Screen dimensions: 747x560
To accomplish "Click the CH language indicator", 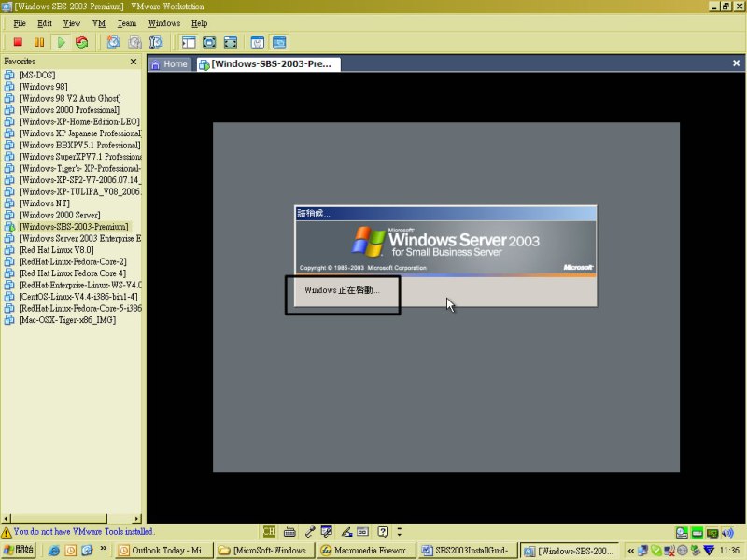I will coord(269,531).
